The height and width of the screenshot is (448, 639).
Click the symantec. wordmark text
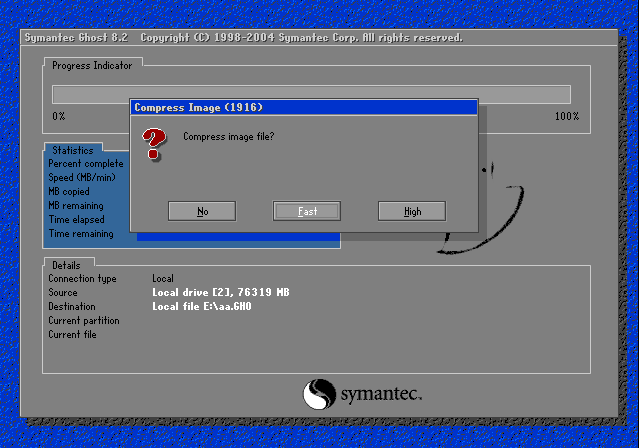coord(381,395)
